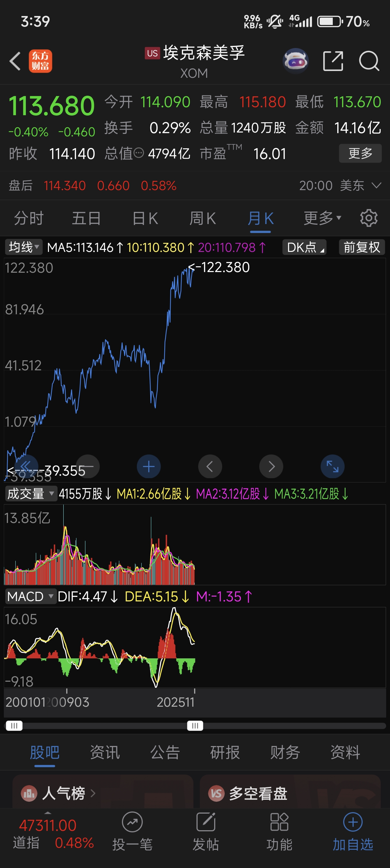This screenshot has width=390, height=868.
Task: Tap current price 113.680
Action: click(x=51, y=106)
